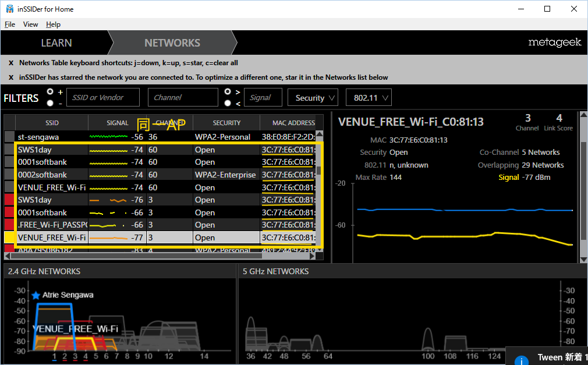Select the greater-than signal radio button
The height and width of the screenshot is (365, 588).
point(228,91)
